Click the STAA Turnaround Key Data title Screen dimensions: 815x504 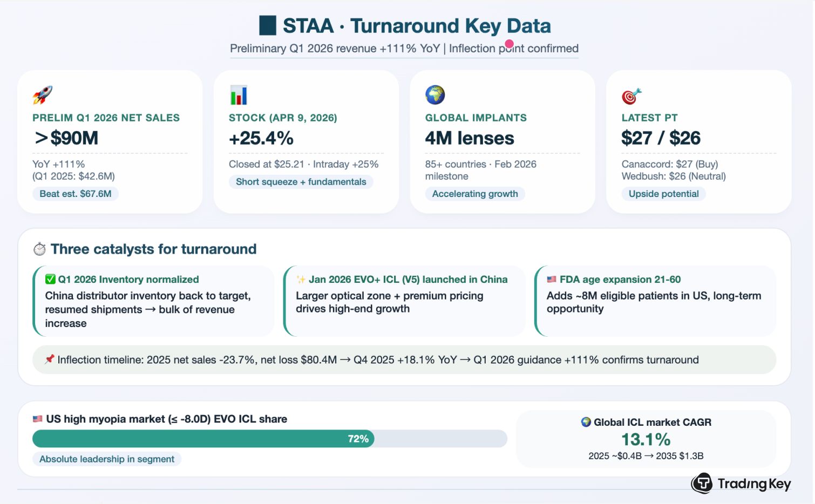point(416,26)
